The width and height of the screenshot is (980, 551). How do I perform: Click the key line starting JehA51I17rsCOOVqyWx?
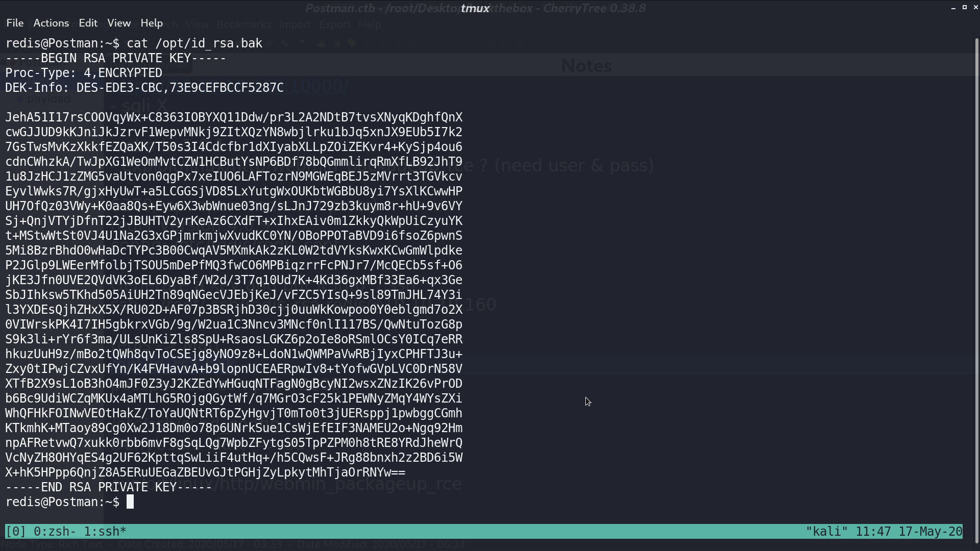click(x=234, y=117)
